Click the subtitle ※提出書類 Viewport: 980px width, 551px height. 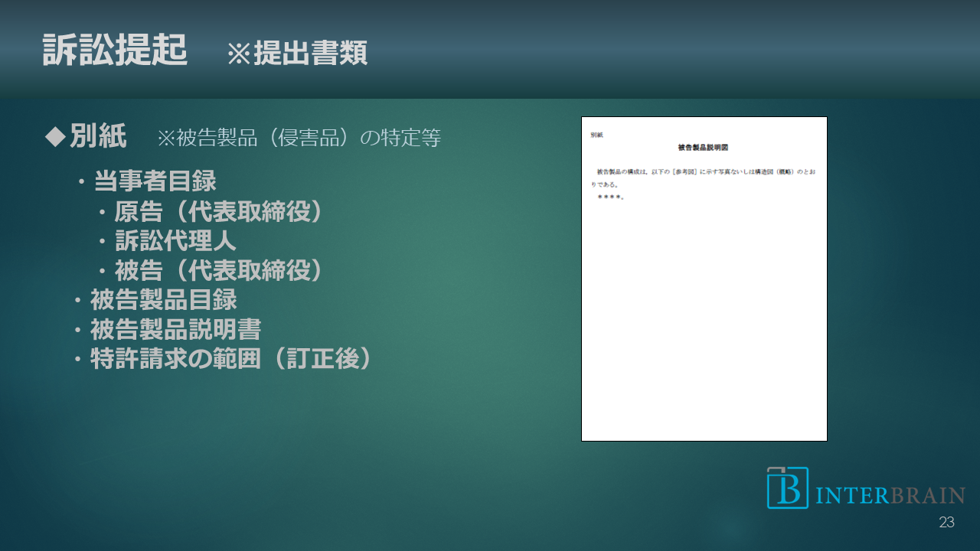pyautogui.click(x=297, y=54)
